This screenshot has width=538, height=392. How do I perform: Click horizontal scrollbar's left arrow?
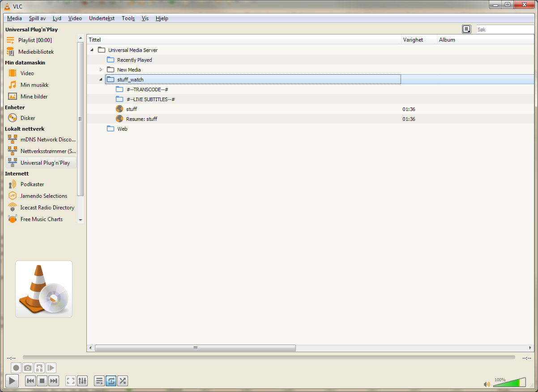(90, 348)
